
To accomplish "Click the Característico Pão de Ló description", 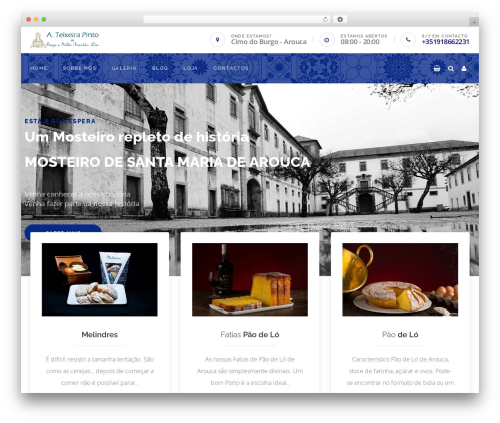I will pyautogui.click(x=400, y=371).
